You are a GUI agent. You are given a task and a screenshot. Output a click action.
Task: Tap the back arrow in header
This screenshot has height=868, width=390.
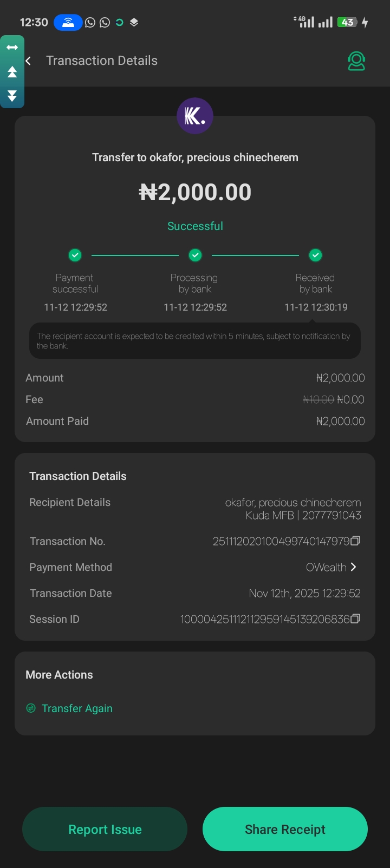28,61
